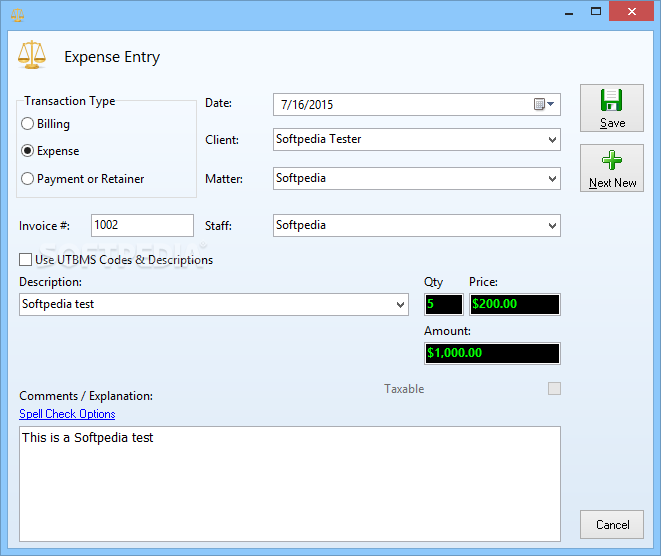
Task: Expand the Matter dropdown arrow
Action: (552, 179)
